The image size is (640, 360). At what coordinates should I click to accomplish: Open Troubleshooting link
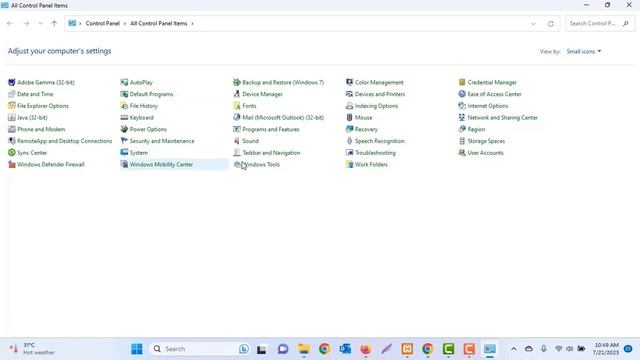tap(375, 153)
